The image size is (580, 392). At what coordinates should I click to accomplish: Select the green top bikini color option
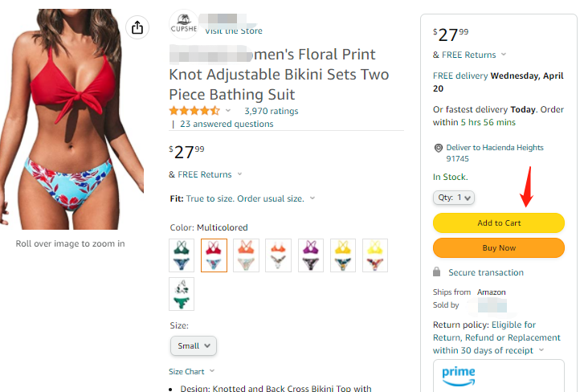coord(182,255)
